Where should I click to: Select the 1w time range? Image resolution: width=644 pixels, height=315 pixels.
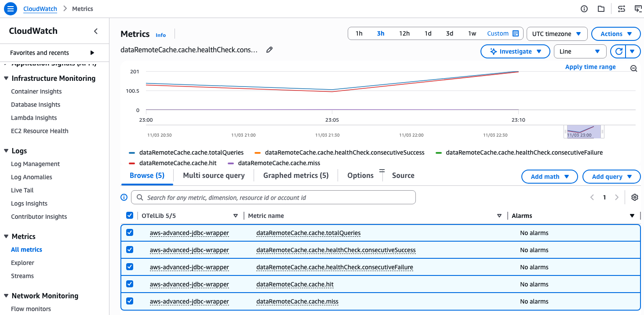(x=472, y=33)
